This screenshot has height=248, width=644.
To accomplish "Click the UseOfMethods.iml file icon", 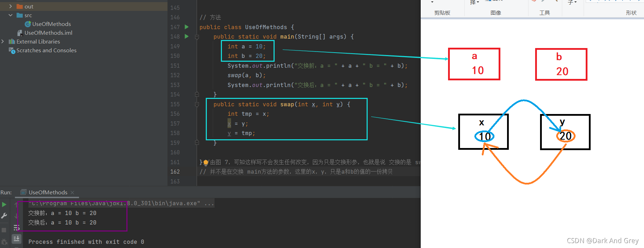I will (x=20, y=33).
